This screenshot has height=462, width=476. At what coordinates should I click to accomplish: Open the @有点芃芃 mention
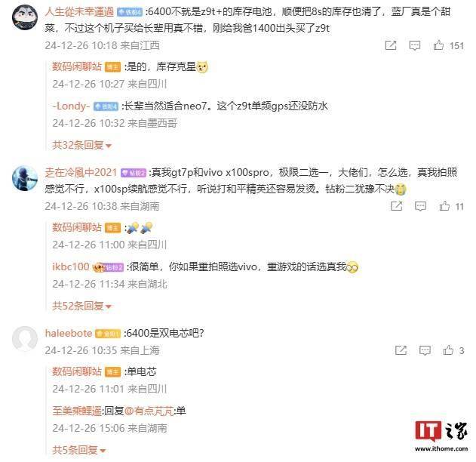point(149,411)
